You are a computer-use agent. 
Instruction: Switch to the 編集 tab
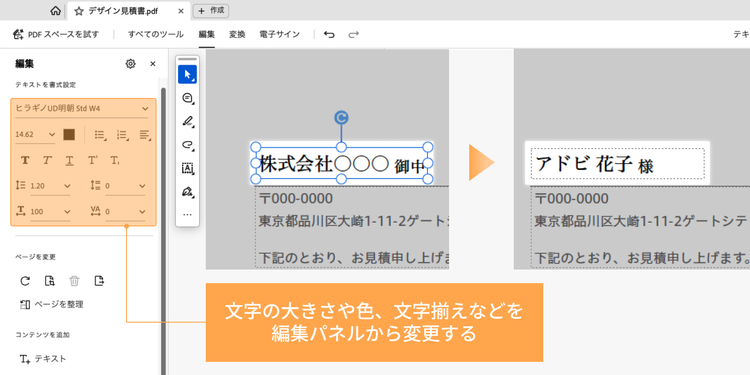(x=207, y=34)
